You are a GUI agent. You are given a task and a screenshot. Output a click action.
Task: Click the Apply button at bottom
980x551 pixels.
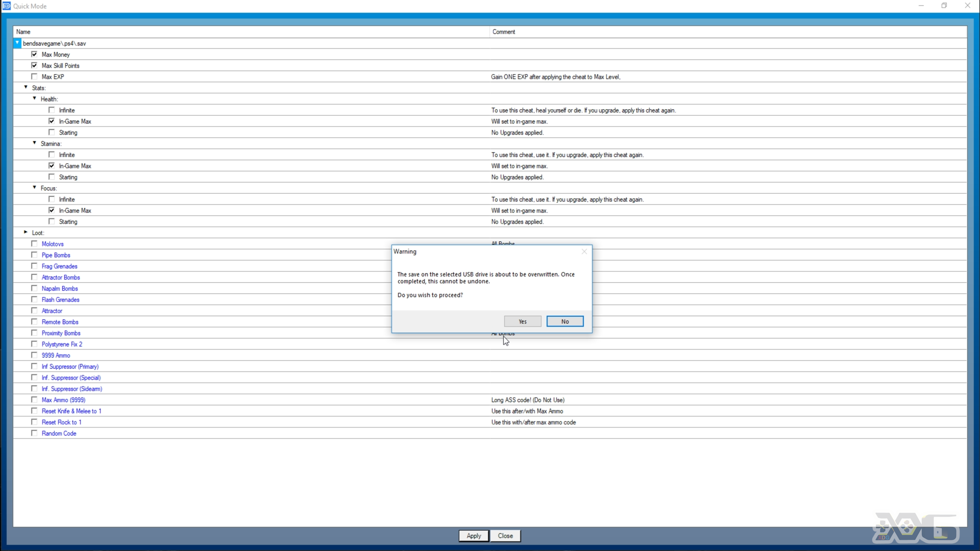[474, 536]
